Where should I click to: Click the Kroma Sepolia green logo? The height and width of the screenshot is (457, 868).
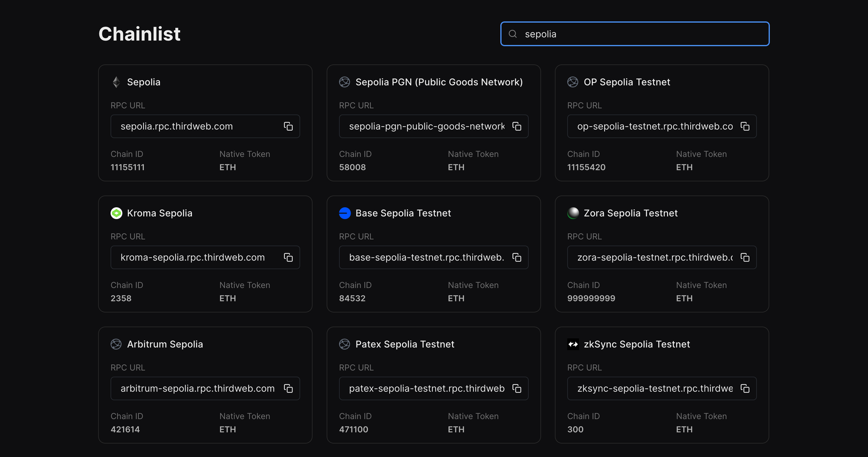[x=116, y=213]
